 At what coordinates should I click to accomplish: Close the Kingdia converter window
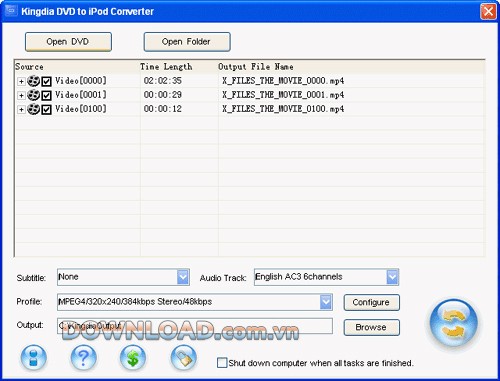(x=488, y=12)
